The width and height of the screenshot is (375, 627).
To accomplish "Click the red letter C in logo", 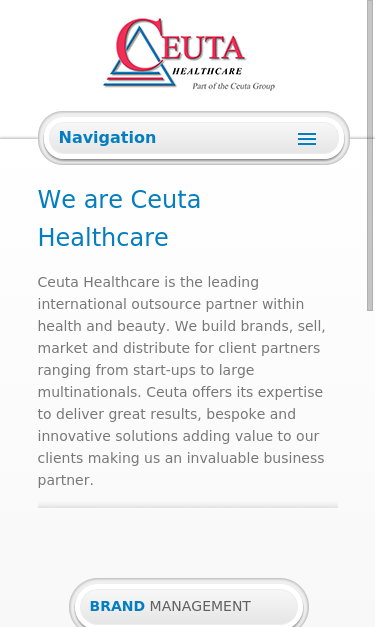I will [x=140, y=44].
